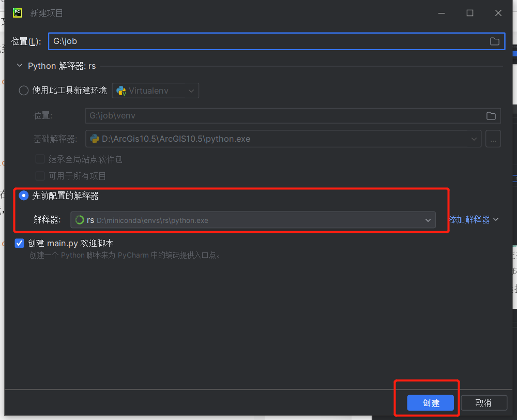Open the 基础解释器 python.exe dropdown
This screenshot has height=420, width=517.
pyautogui.click(x=283, y=139)
